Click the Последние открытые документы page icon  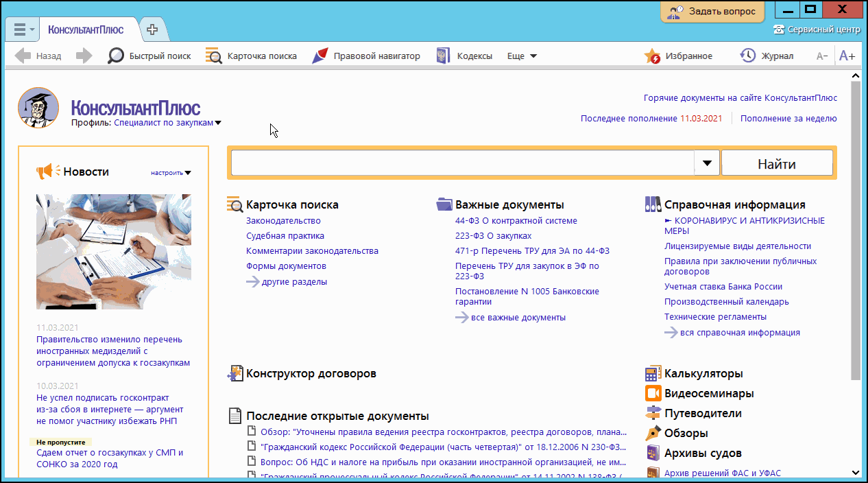[235, 416]
